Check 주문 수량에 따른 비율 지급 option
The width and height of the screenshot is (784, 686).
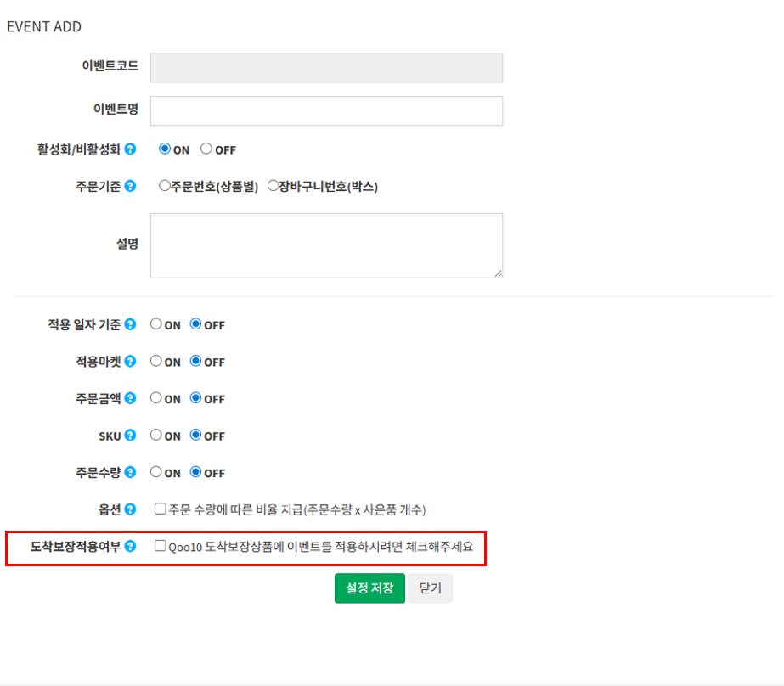tap(160, 509)
